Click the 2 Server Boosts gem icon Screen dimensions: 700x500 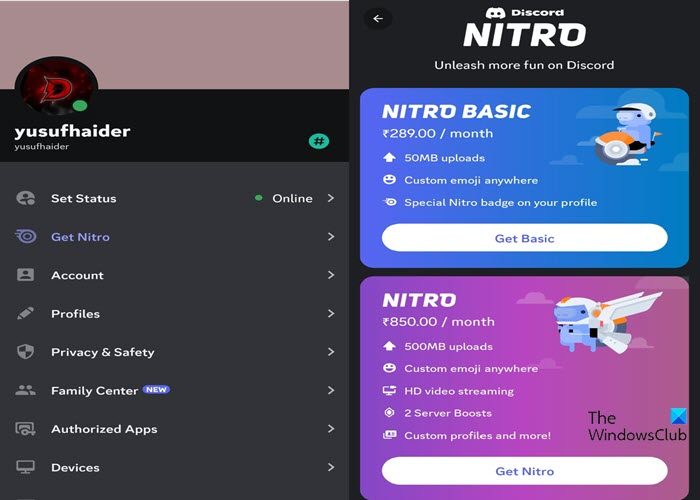click(389, 413)
